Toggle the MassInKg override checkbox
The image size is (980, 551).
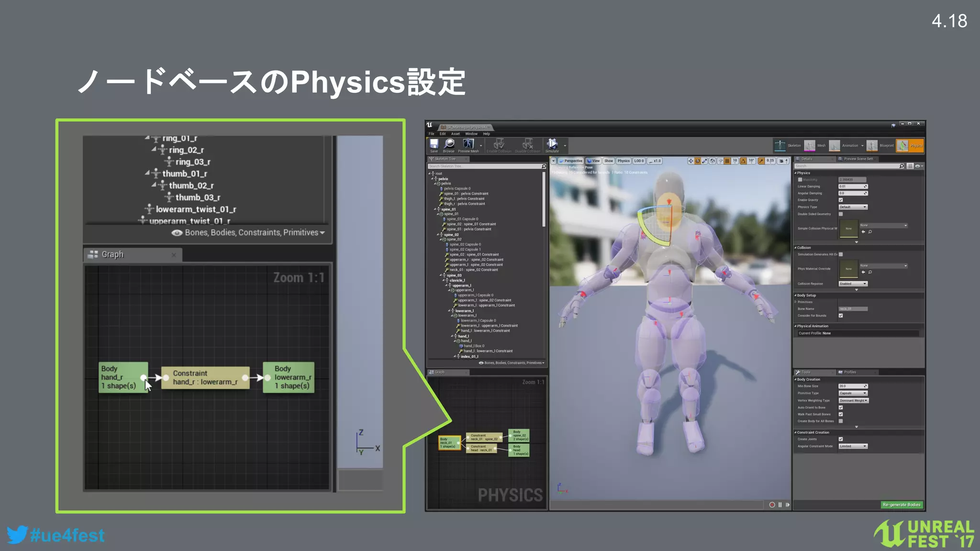[800, 179]
